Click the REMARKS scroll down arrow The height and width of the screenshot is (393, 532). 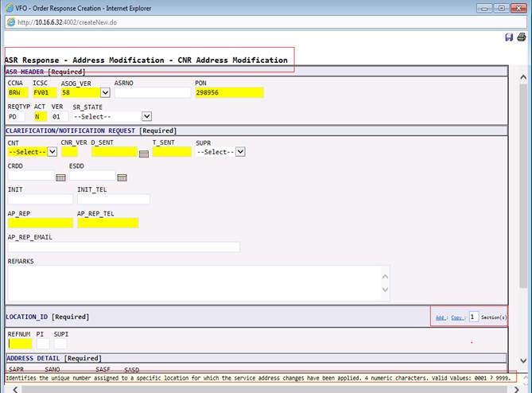[x=385, y=290]
